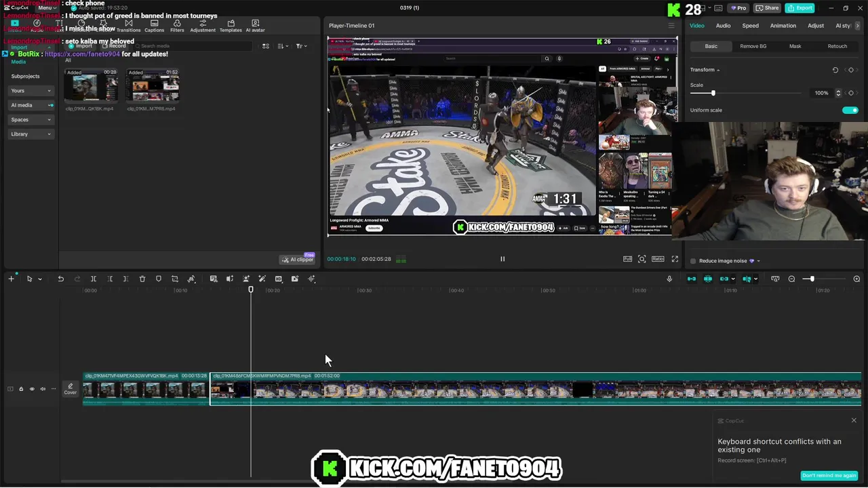Select the Retouch sub-tab

(837, 46)
